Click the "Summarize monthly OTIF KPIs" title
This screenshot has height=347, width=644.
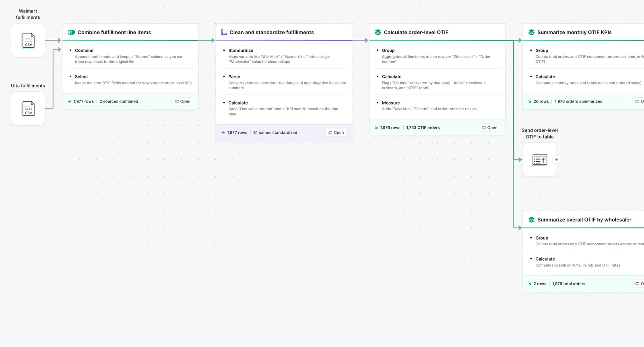(x=574, y=33)
